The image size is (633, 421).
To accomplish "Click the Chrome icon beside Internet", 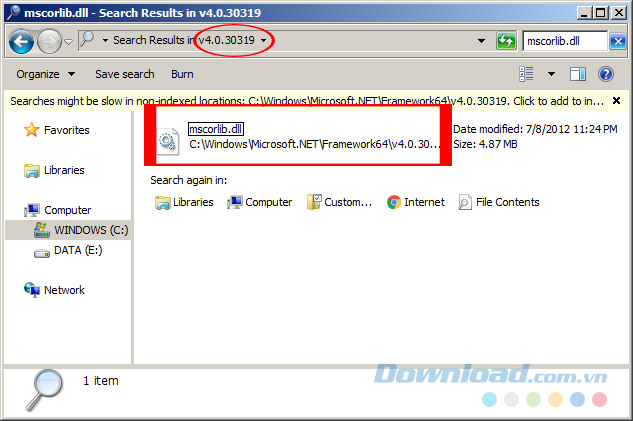I will tap(394, 202).
